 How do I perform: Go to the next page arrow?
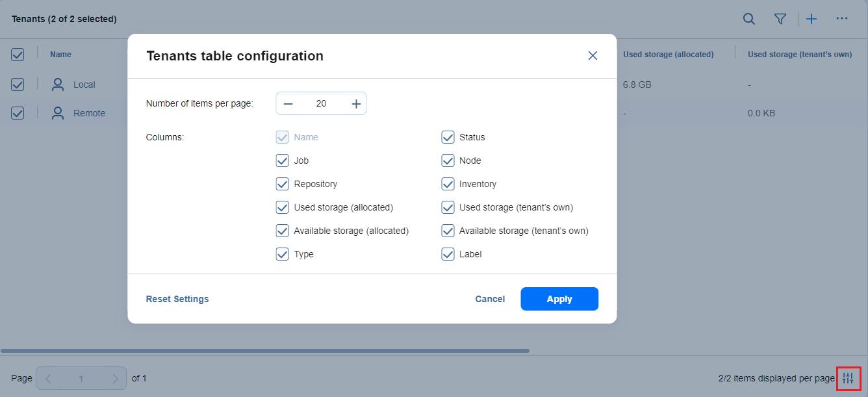click(115, 378)
